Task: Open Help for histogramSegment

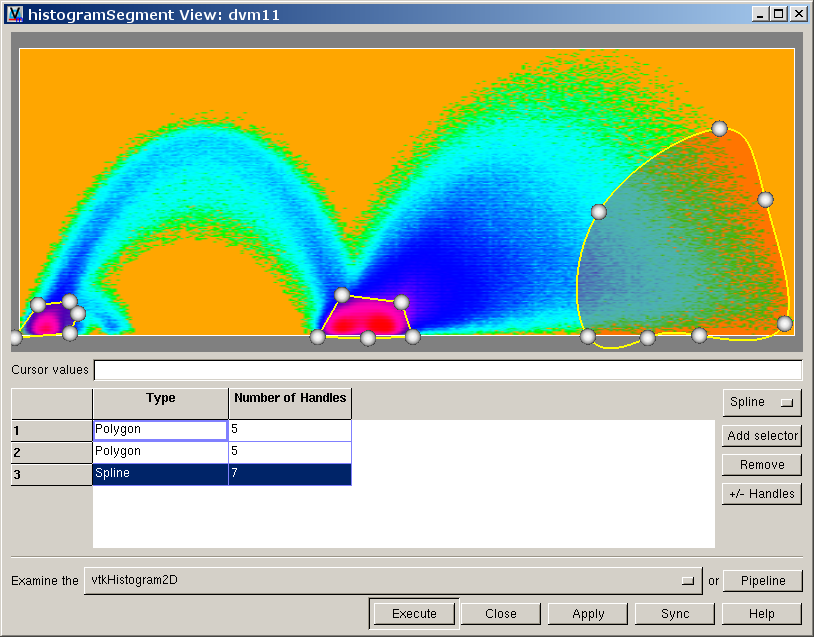Action: (762, 614)
